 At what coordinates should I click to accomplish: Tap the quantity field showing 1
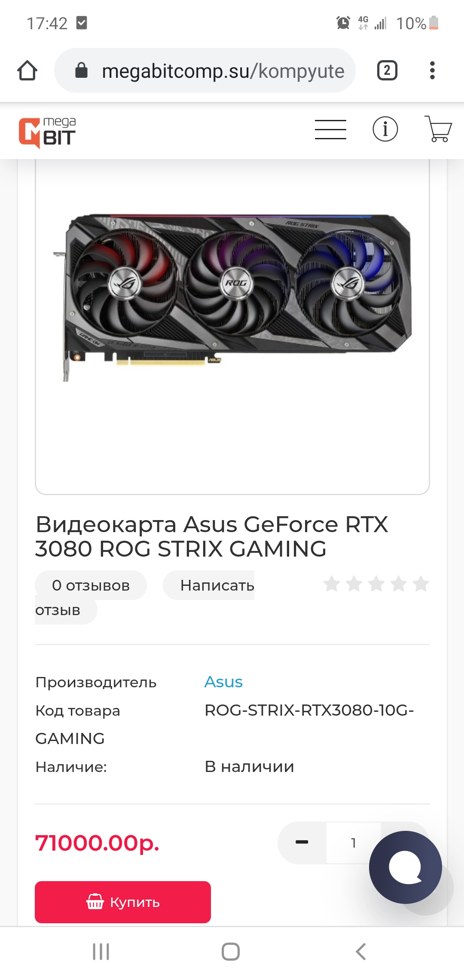click(x=353, y=843)
